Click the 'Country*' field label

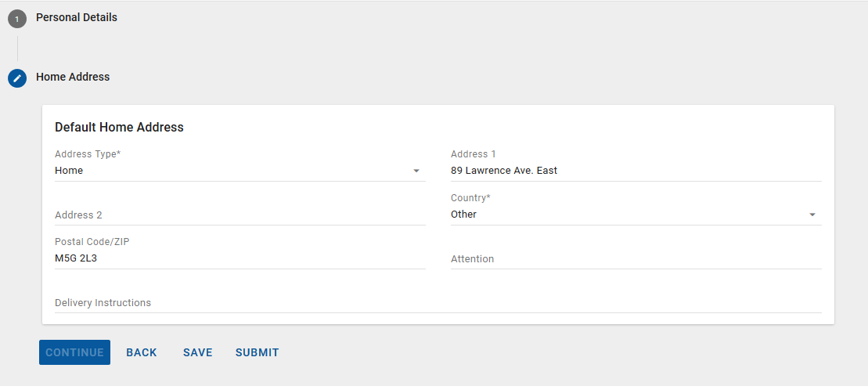pos(470,198)
